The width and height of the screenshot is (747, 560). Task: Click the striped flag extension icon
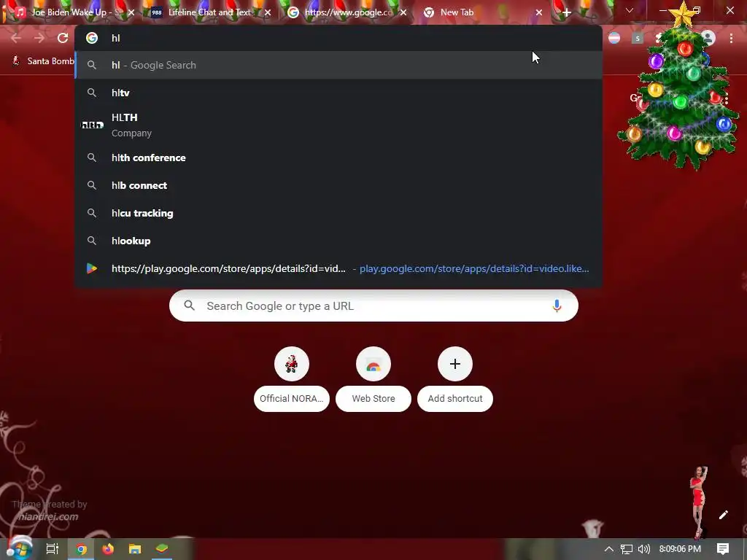614,38
